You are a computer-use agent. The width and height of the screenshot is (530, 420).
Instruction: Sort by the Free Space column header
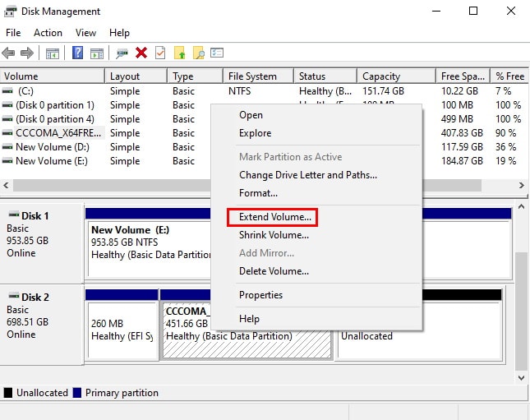[x=463, y=76]
